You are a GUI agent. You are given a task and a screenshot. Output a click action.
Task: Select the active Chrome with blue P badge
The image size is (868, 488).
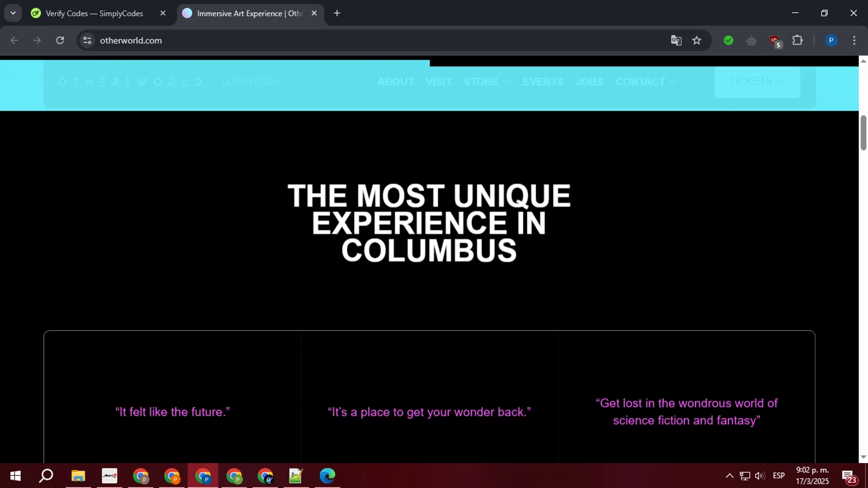pyautogui.click(x=203, y=476)
